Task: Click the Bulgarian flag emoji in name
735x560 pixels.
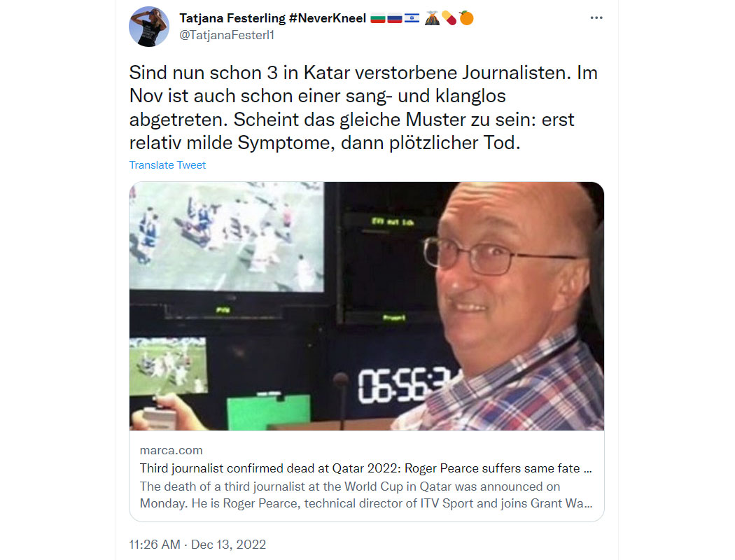Action: click(x=378, y=19)
